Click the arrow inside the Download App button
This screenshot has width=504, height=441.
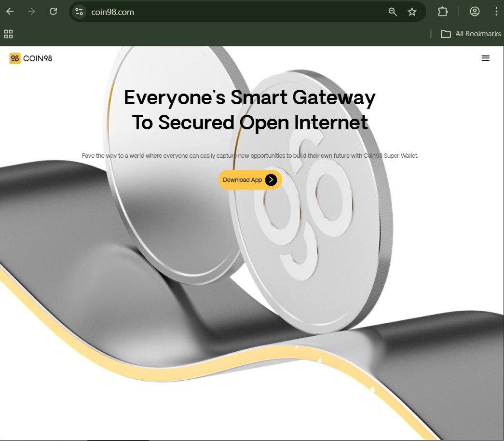(272, 179)
